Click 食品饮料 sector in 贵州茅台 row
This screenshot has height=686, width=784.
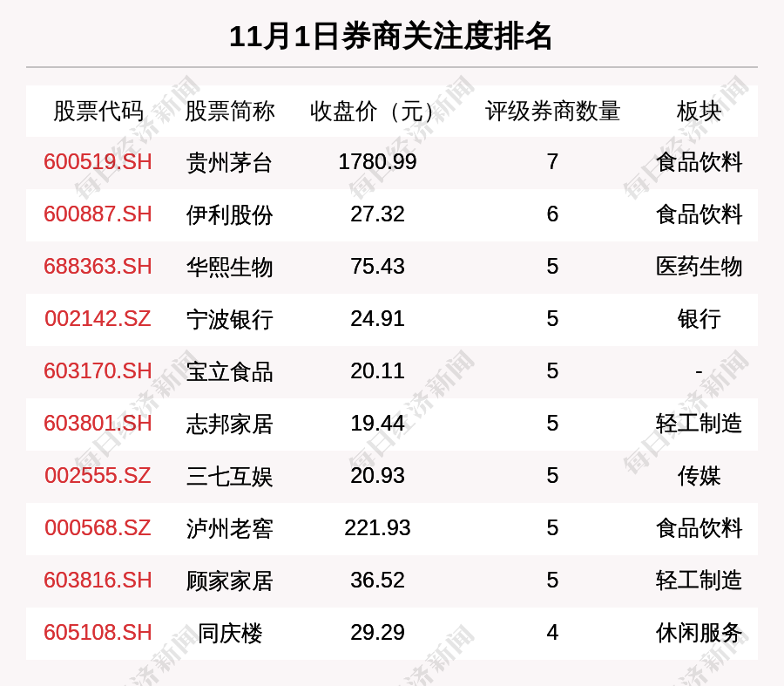coord(699,163)
